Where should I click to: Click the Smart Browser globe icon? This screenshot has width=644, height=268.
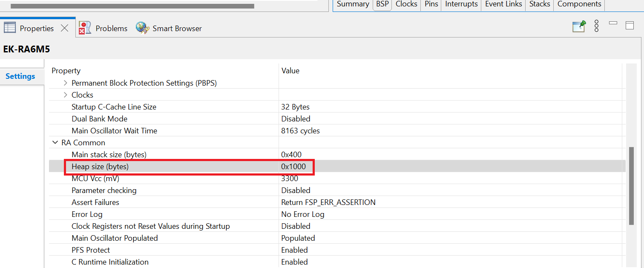[142, 28]
